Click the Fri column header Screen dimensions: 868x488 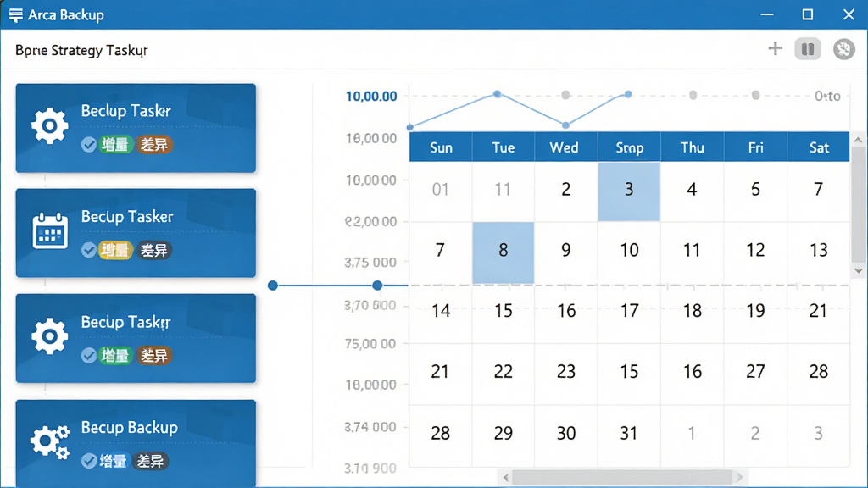coord(755,147)
